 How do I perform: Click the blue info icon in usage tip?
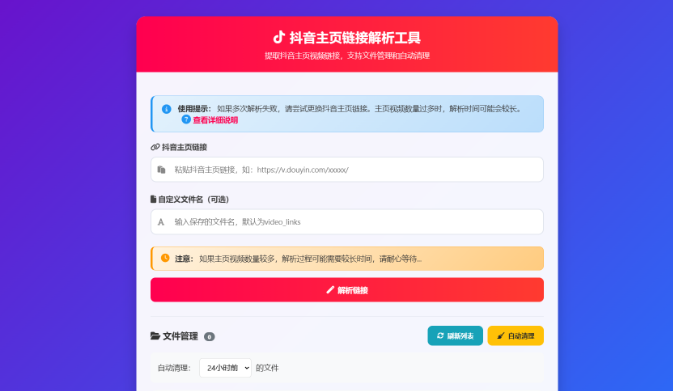[167, 109]
